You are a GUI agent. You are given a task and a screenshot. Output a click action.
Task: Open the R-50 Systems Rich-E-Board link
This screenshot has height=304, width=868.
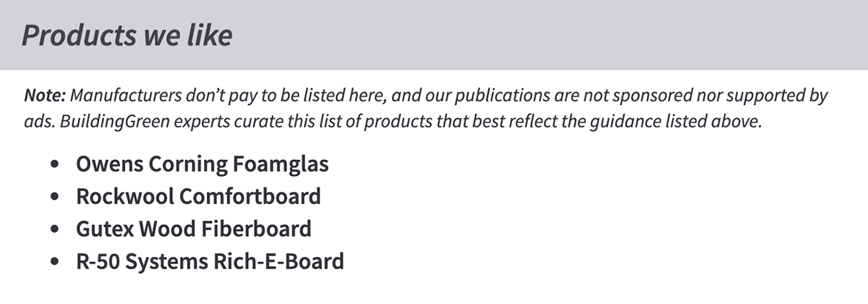point(210,261)
